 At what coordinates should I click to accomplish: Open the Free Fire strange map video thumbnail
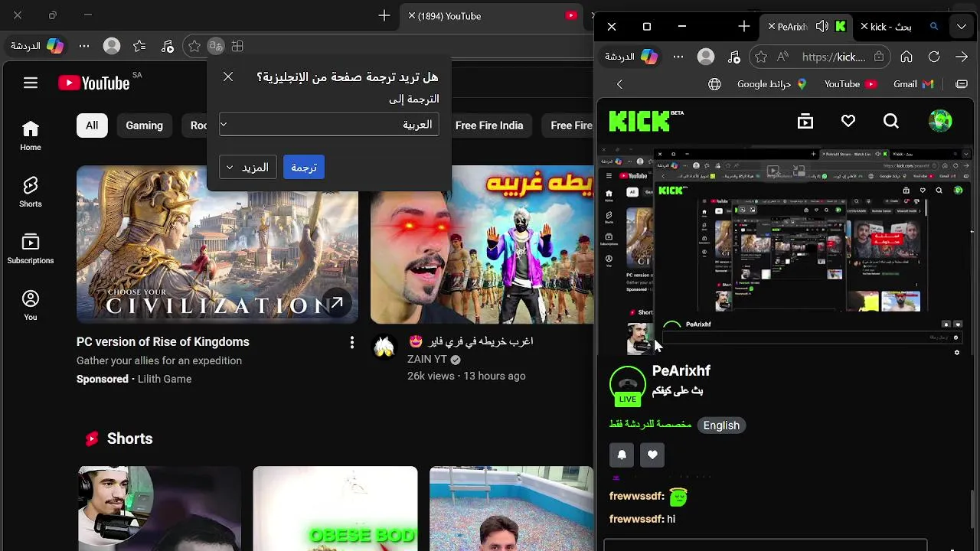pos(482,245)
